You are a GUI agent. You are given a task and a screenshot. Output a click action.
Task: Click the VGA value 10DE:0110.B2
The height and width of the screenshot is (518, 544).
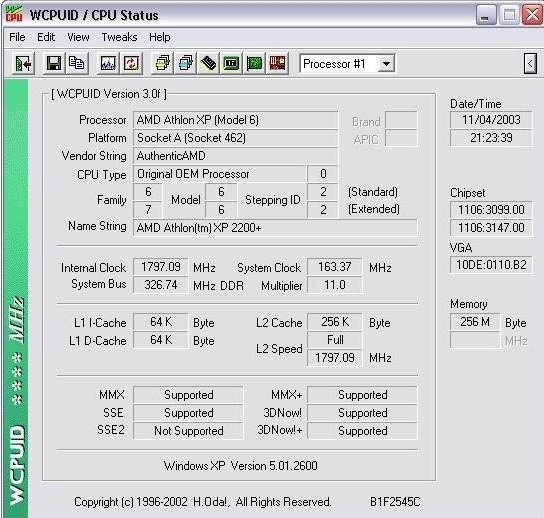pos(491,265)
